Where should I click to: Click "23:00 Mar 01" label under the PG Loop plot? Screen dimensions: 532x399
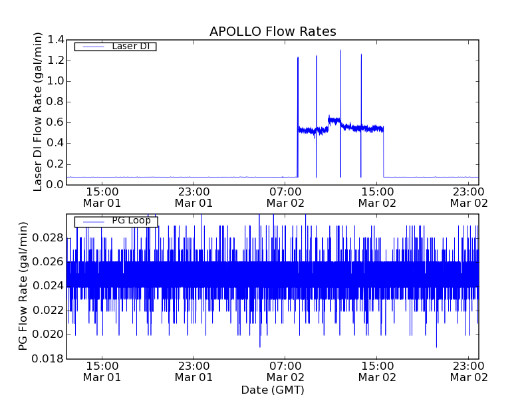[x=194, y=372]
